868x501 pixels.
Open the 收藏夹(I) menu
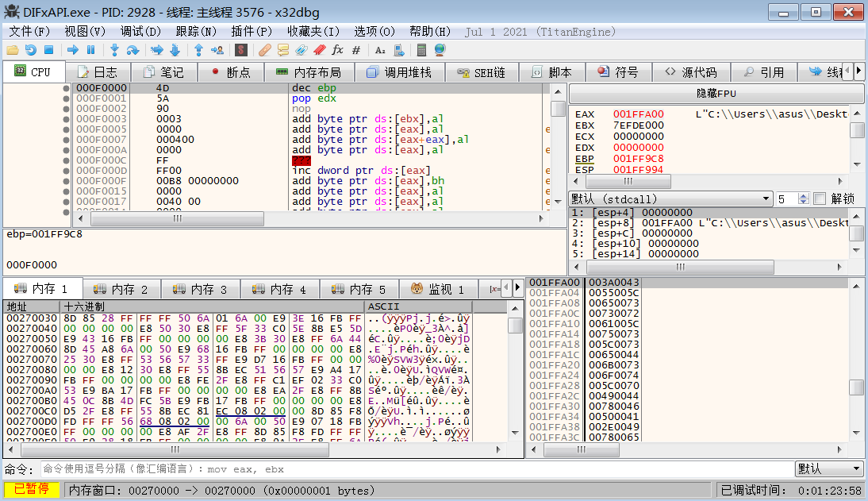tap(313, 32)
